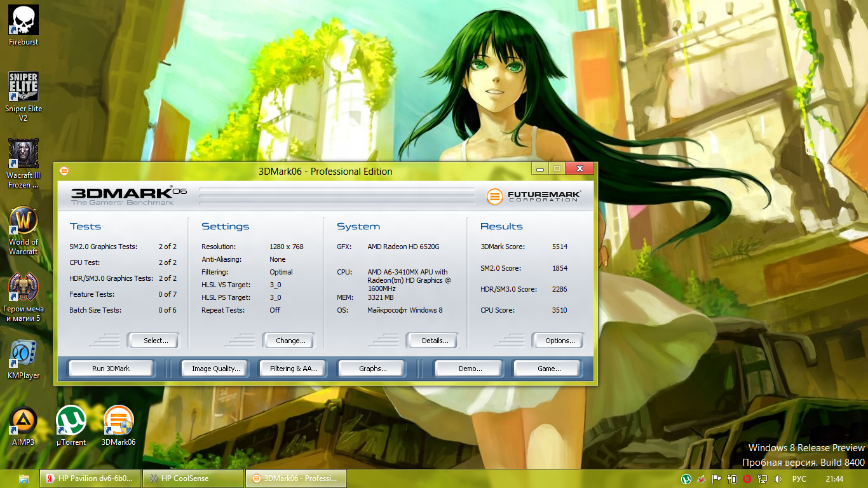
Task: Click the CPU Score 3510 value
Action: click(560, 310)
